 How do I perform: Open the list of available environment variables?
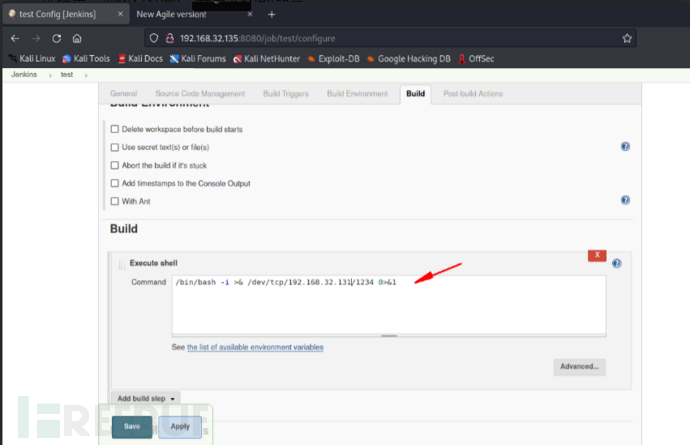255,347
